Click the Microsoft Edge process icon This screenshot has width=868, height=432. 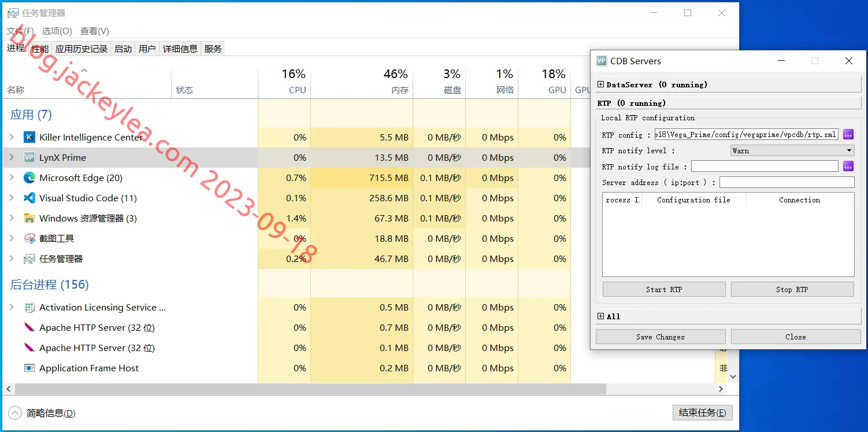[29, 178]
